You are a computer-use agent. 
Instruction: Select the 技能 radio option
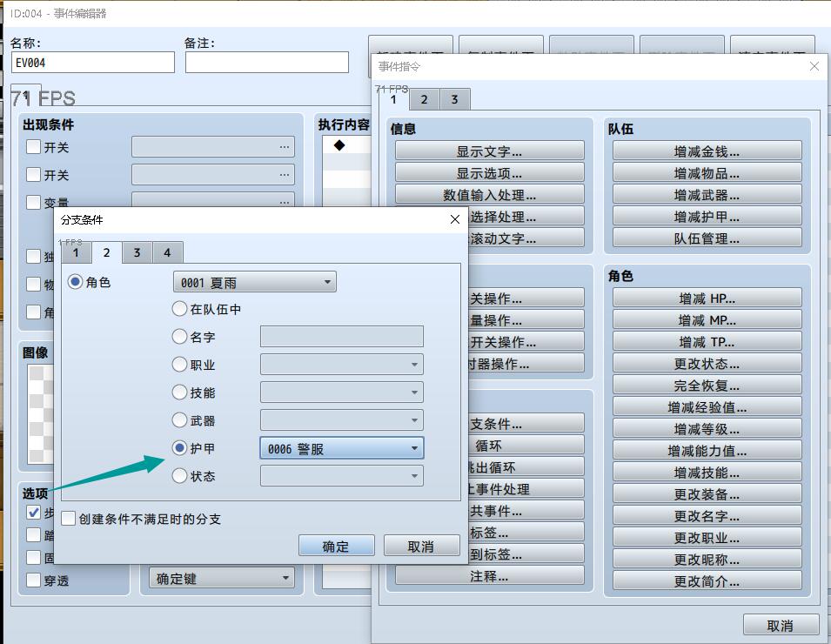pos(179,392)
